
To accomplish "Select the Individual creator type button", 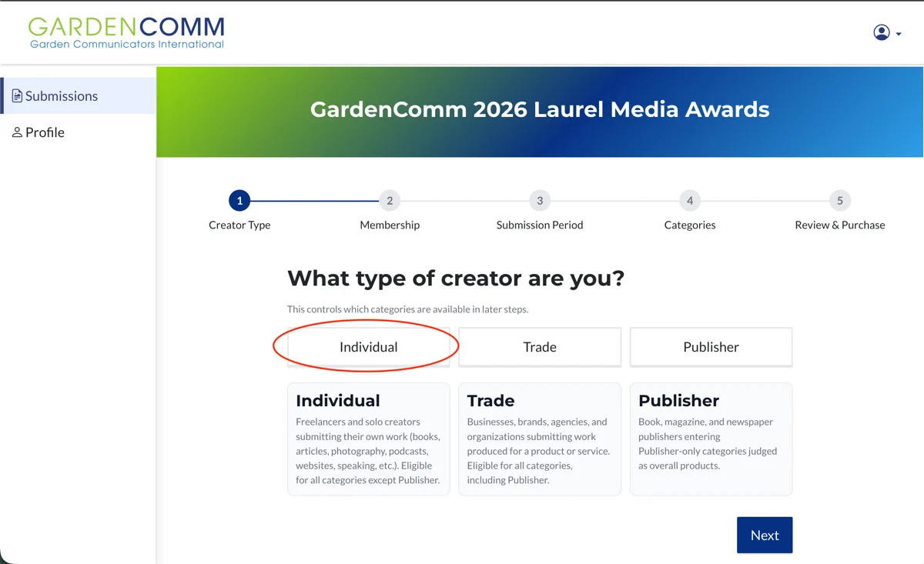I will [369, 347].
